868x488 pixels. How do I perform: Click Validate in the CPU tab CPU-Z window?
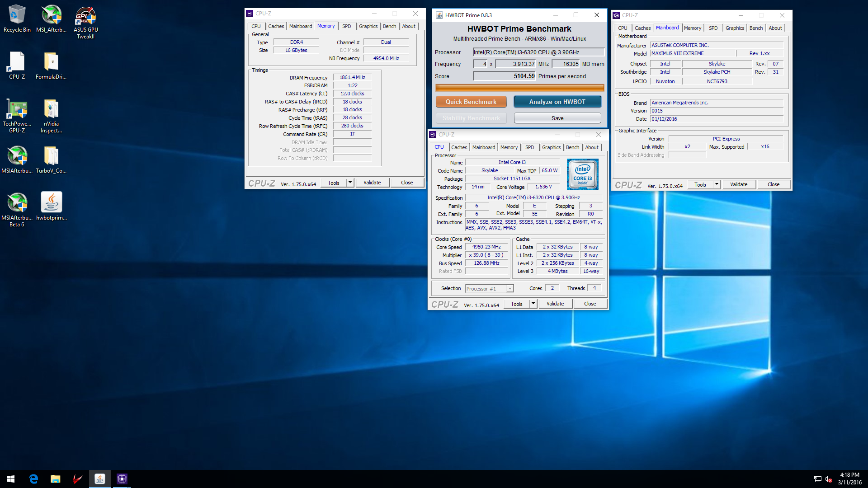tap(555, 304)
